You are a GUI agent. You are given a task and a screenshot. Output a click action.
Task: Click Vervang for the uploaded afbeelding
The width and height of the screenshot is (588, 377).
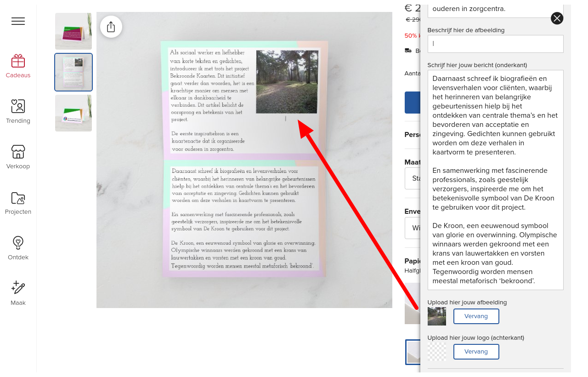(x=476, y=316)
